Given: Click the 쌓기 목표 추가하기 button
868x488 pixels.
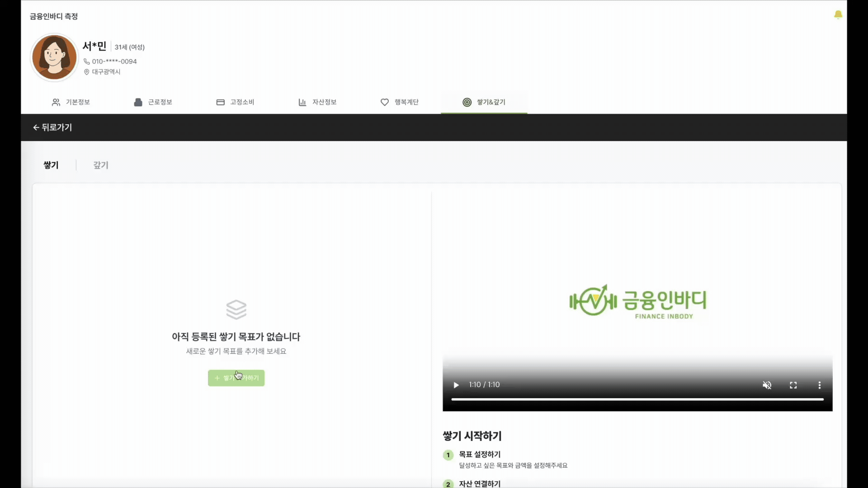Looking at the screenshot, I should coord(236,378).
